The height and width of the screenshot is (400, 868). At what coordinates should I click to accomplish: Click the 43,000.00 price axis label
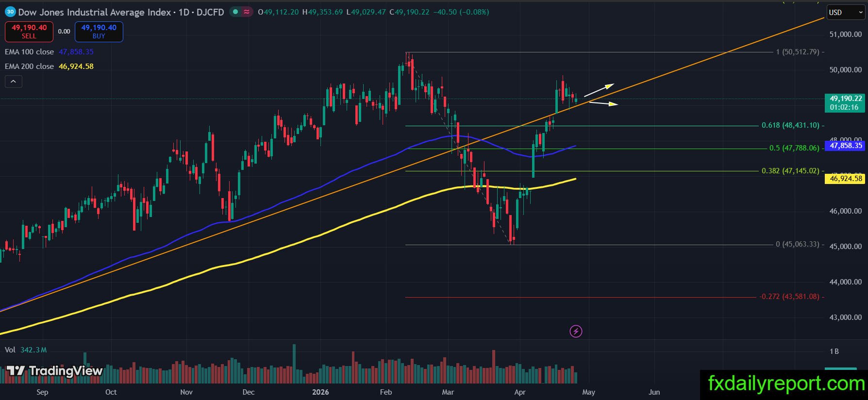(x=846, y=317)
